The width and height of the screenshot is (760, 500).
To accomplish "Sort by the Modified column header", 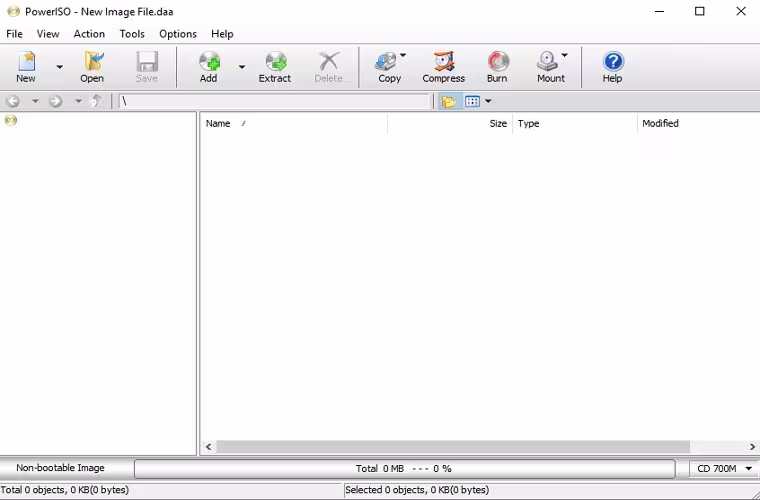I will [x=698, y=124].
